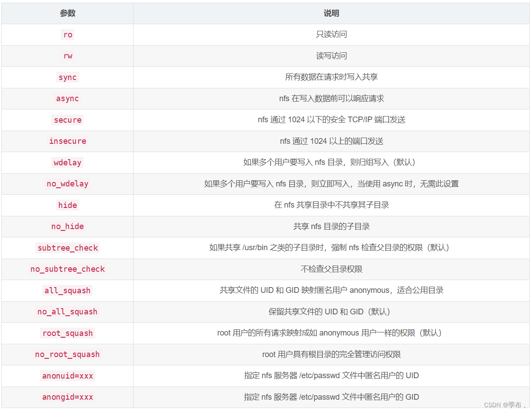Click the 映射匿名用户 anonymous description
Image resolution: width=532 pixels, height=412 pixels.
[x=332, y=290]
